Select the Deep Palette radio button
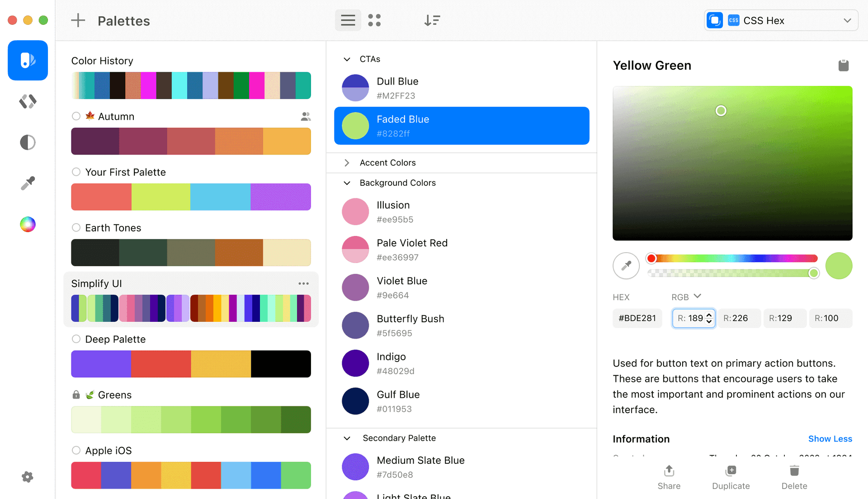Screen dimensions: 868x499 [76, 339]
